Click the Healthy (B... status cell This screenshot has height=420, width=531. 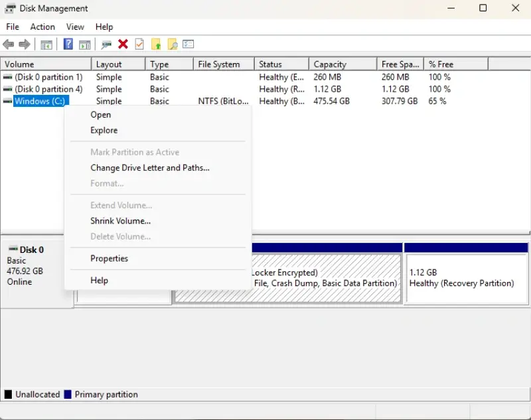click(x=281, y=101)
